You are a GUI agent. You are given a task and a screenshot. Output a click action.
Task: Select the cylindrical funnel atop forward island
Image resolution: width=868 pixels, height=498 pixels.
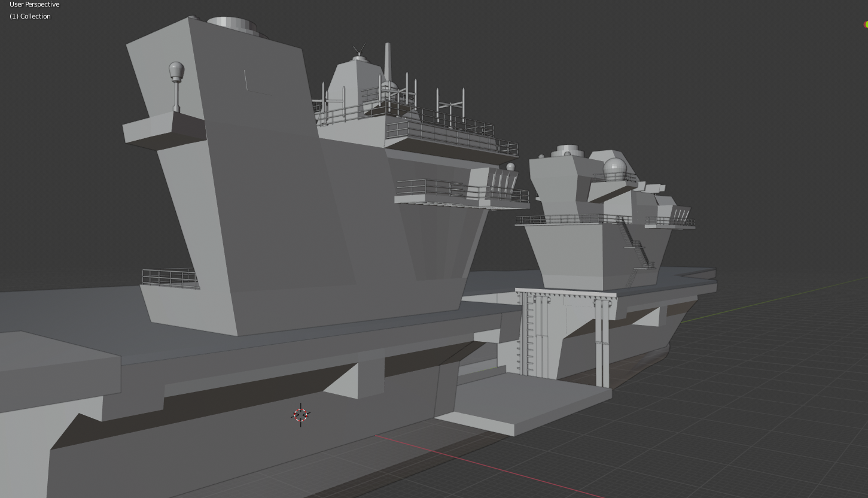coord(232,25)
